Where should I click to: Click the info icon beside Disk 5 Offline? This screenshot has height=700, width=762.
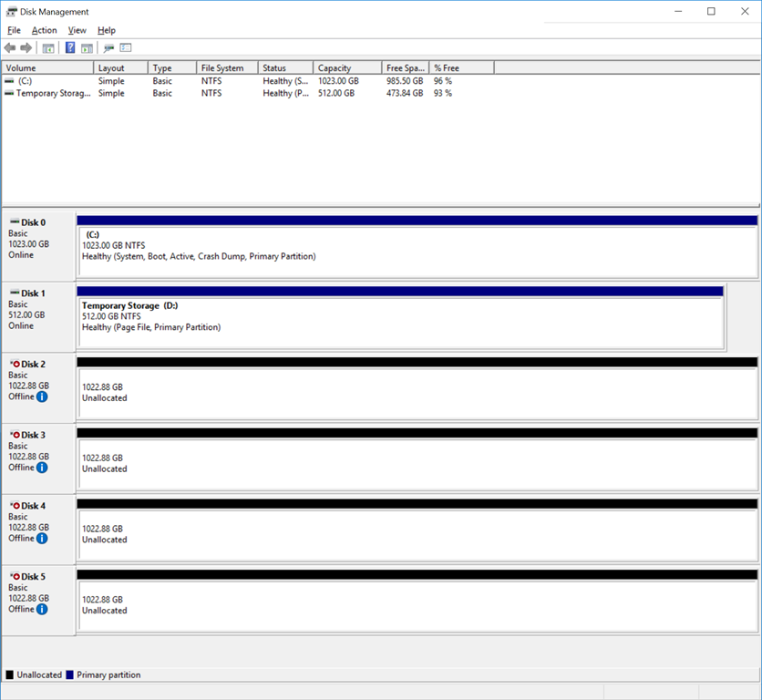point(42,609)
